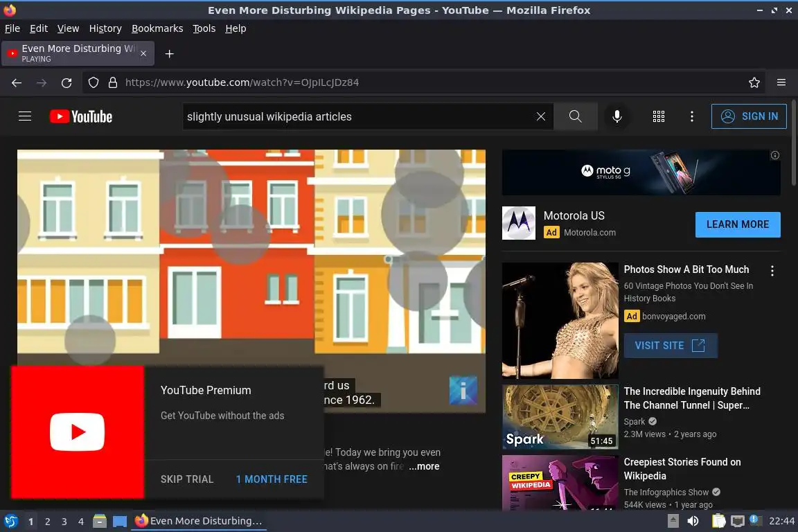Clear the search query with the X

540,116
